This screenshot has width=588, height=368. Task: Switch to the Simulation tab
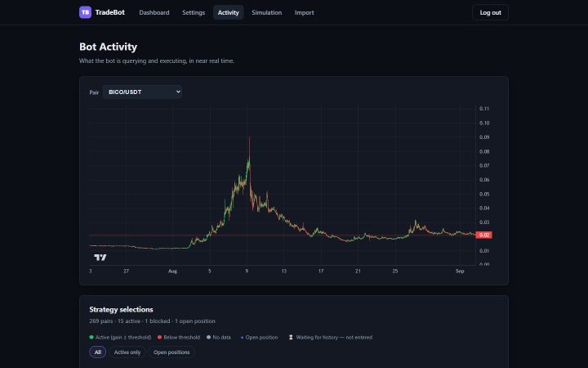click(266, 12)
